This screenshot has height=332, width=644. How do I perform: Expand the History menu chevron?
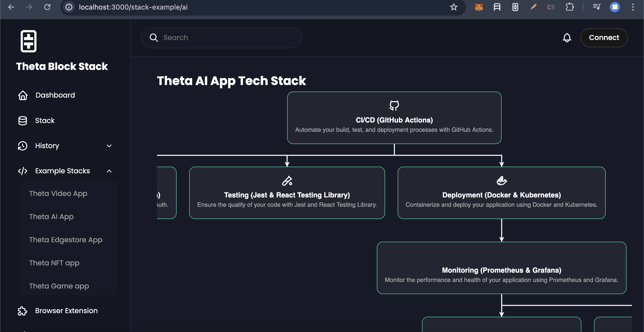tap(109, 146)
